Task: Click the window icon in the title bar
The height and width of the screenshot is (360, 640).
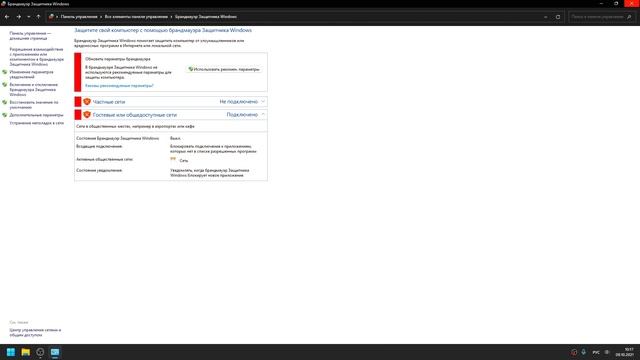Action: (3, 4)
